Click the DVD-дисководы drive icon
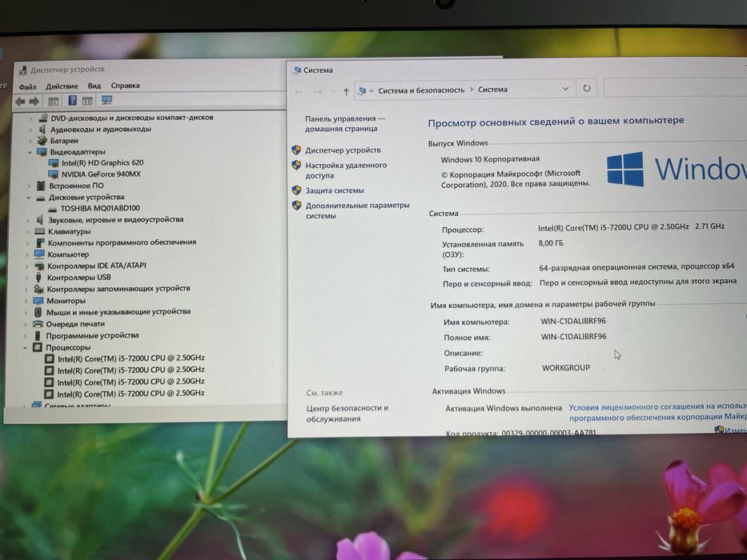747x560 pixels. pos(43,117)
